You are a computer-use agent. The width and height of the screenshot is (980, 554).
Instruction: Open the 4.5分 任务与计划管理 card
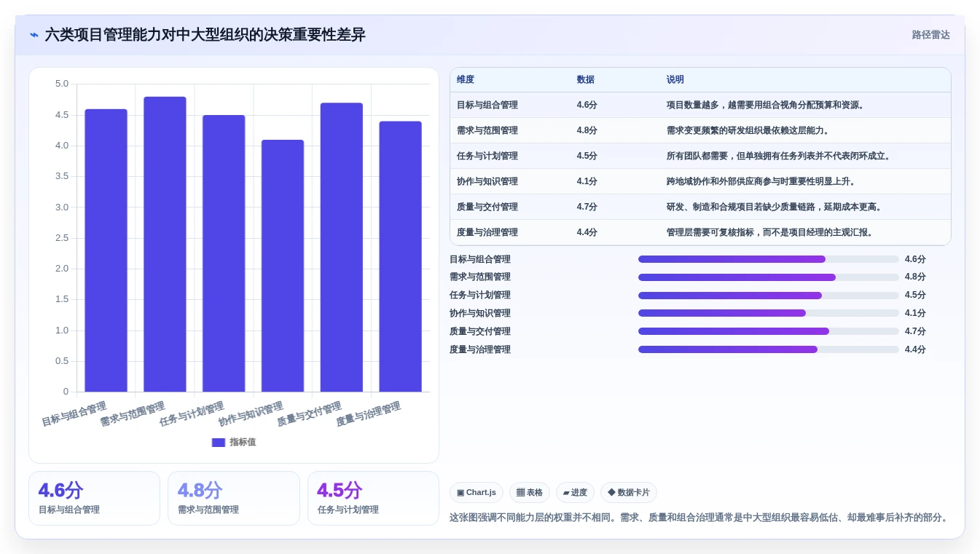tap(373, 498)
